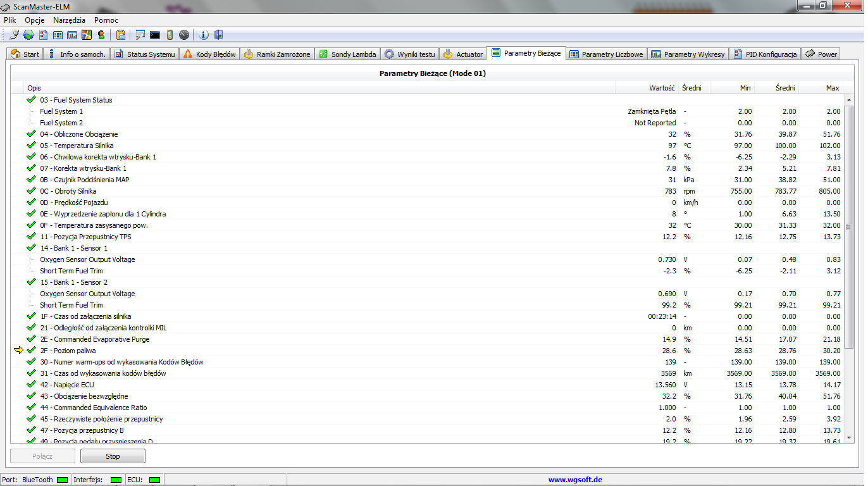Screen dimensions: 868x486
Task: Select the 03 - Fuel System Status tree row
Action: pos(428,100)
